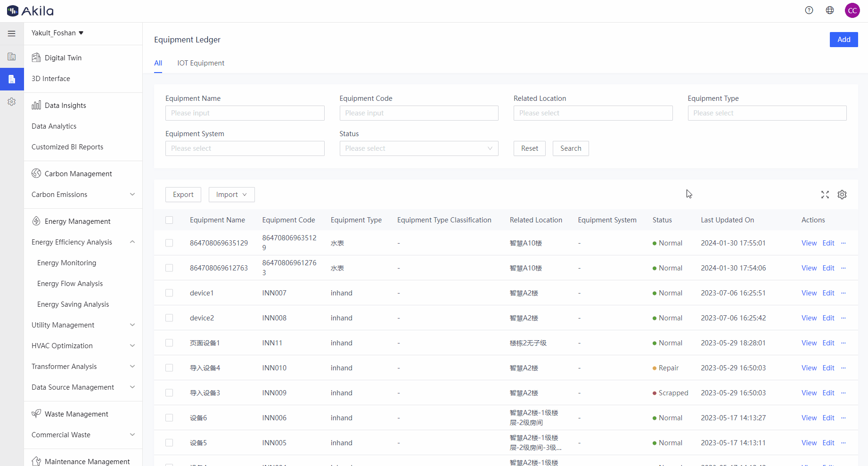Open the help question mark icon
Image resolution: width=868 pixels, height=466 pixels.
[x=809, y=10]
